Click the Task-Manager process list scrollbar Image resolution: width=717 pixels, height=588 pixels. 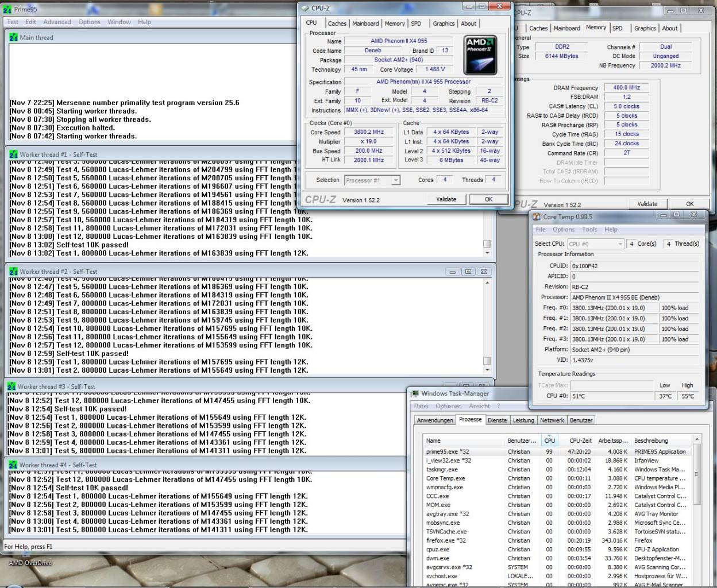pyautogui.click(x=697, y=474)
